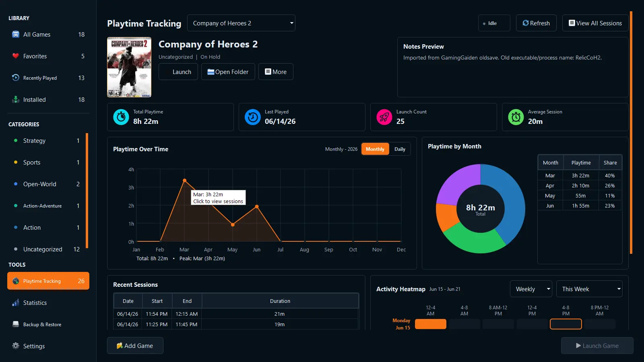
Task: Click the Monday 4-8 PM heatmap cell
Action: pos(566,324)
